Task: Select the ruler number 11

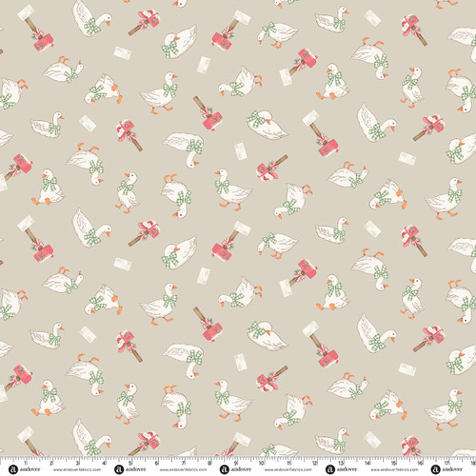Action: point(288,464)
